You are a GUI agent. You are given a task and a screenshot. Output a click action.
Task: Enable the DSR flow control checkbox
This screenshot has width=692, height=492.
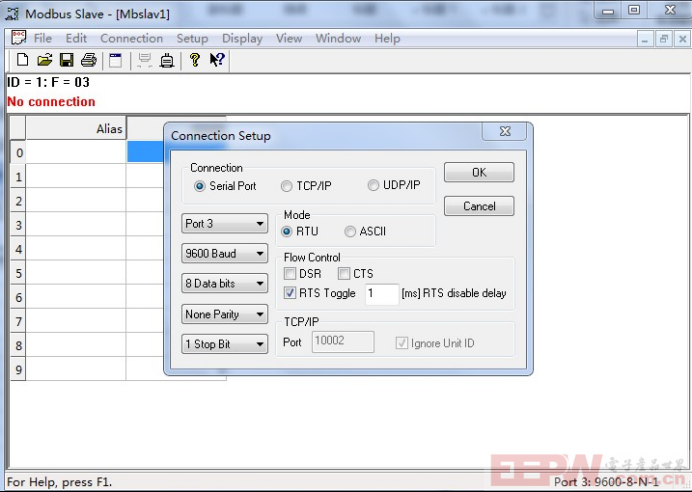[290, 274]
